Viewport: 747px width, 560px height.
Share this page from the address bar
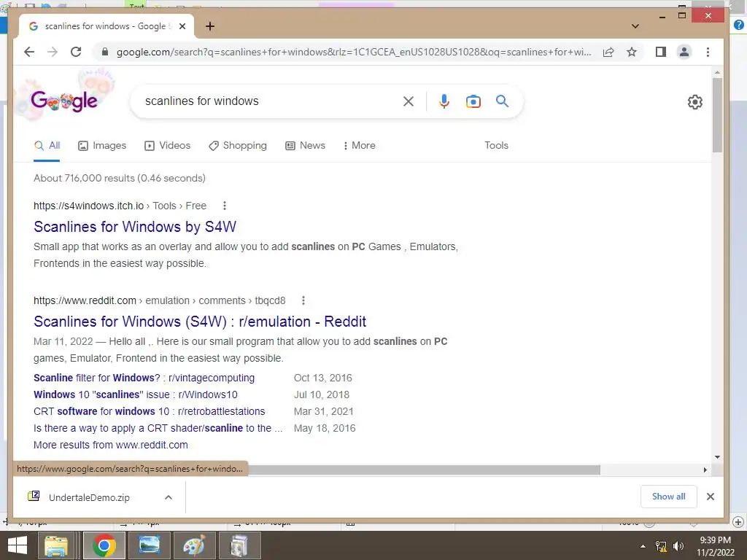[x=608, y=52]
